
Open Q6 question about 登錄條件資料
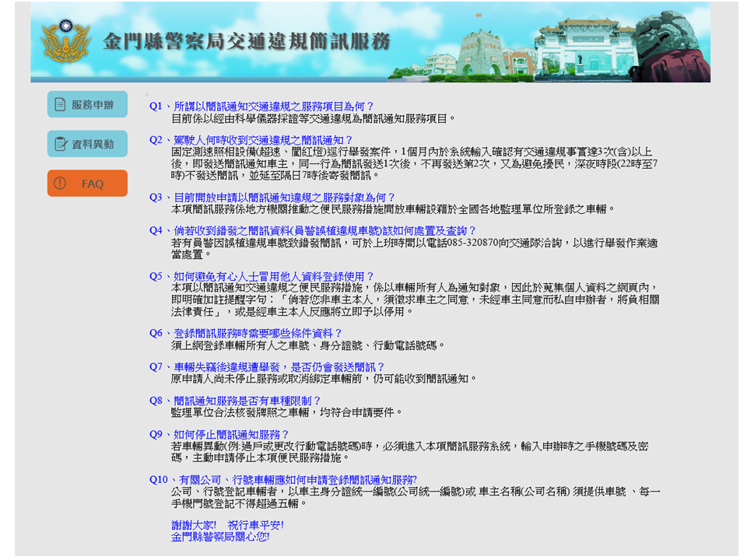(x=245, y=334)
